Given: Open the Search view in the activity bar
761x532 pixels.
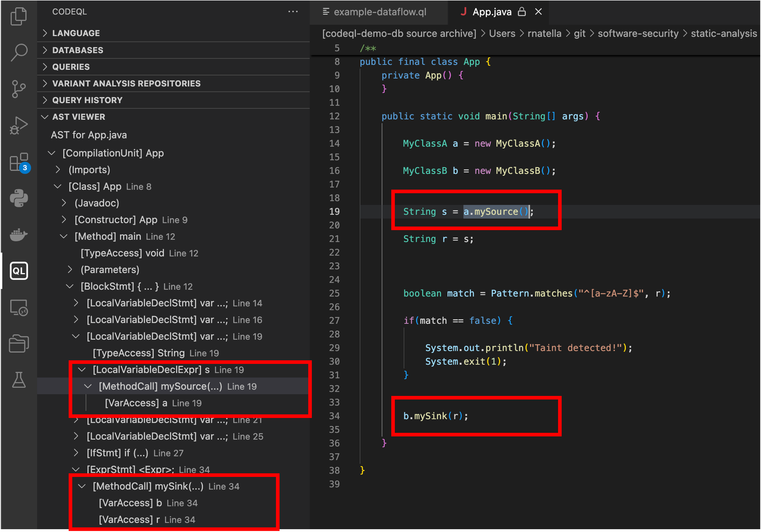Looking at the screenshot, I should click(x=18, y=52).
